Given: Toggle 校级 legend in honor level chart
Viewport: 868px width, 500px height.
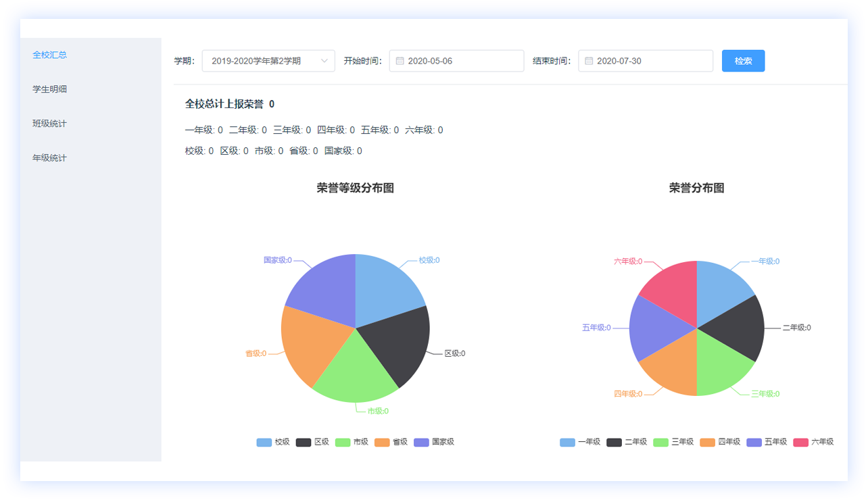Looking at the screenshot, I should point(273,442).
